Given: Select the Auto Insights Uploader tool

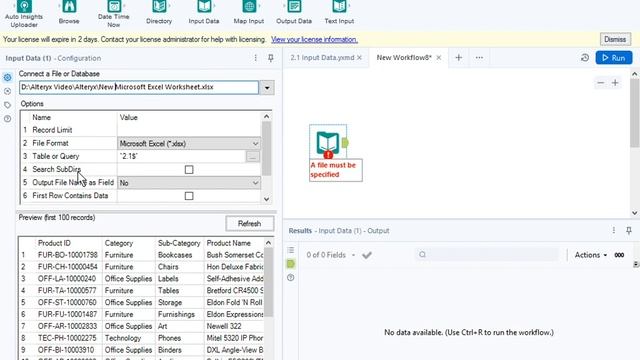Looking at the screenshot, I should pyautogui.click(x=24, y=14).
